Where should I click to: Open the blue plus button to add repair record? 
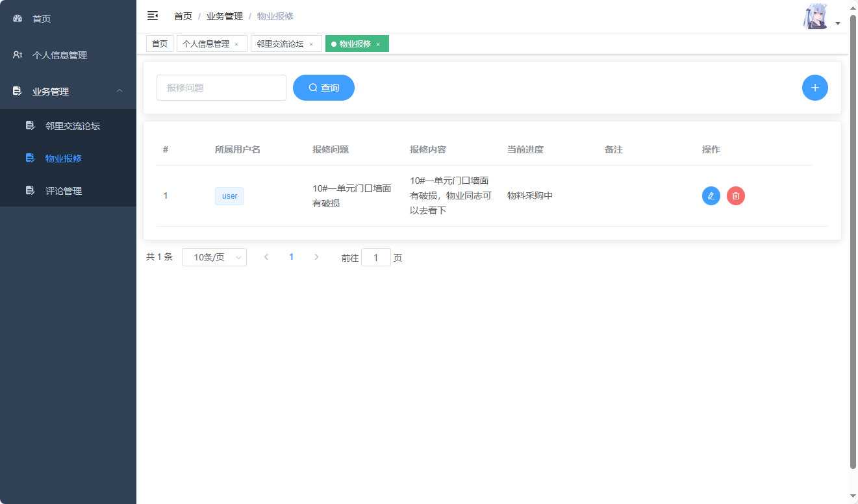click(815, 87)
